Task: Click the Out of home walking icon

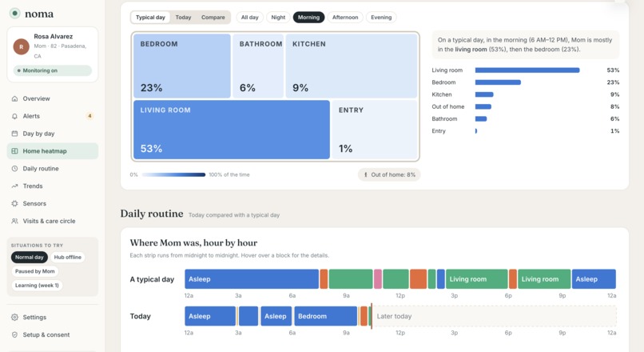Action: 365,174
